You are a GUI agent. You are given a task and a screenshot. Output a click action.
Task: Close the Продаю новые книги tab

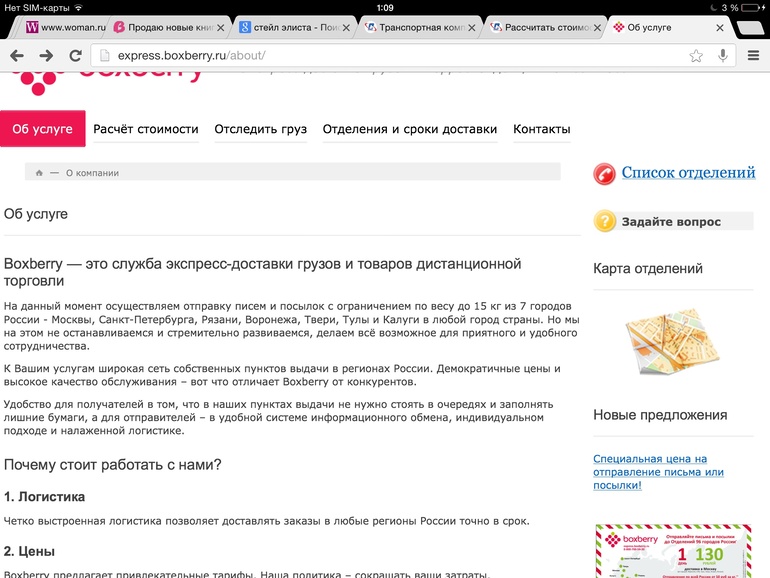(x=221, y=28)
